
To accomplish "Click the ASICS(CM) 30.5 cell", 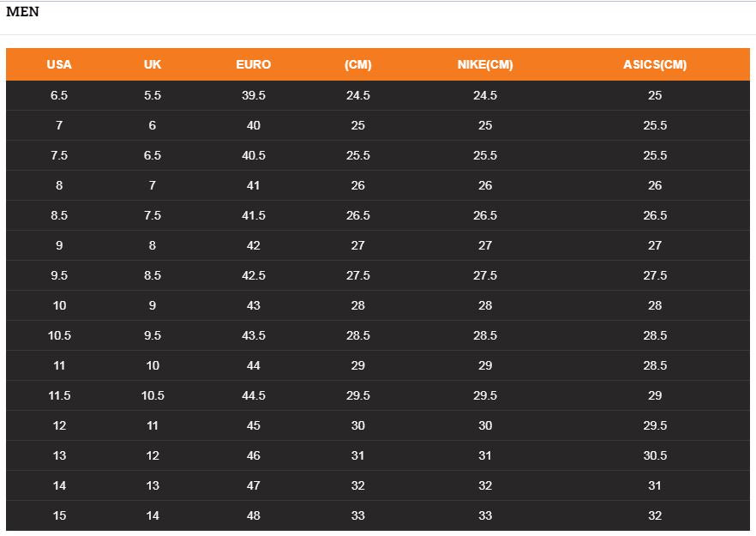I will point(655,455).
